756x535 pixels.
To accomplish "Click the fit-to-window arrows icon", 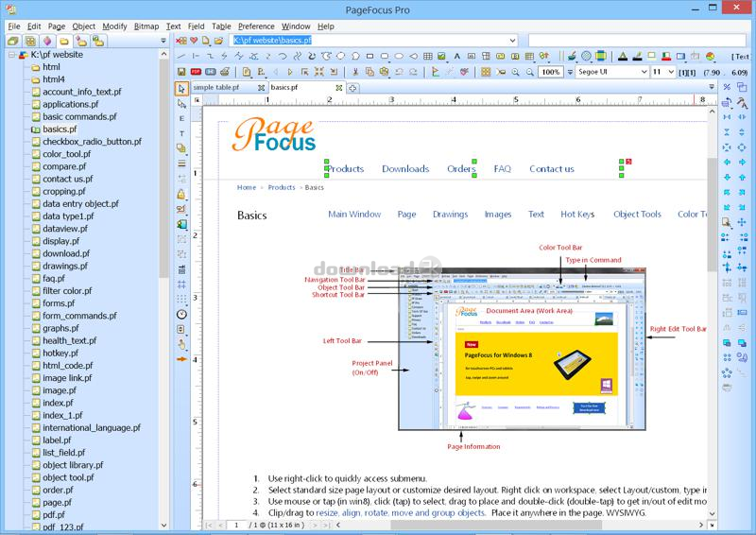I will coord(319,72).
